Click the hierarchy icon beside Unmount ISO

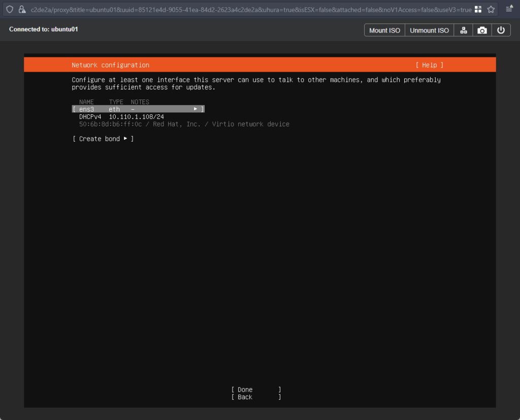463,30
